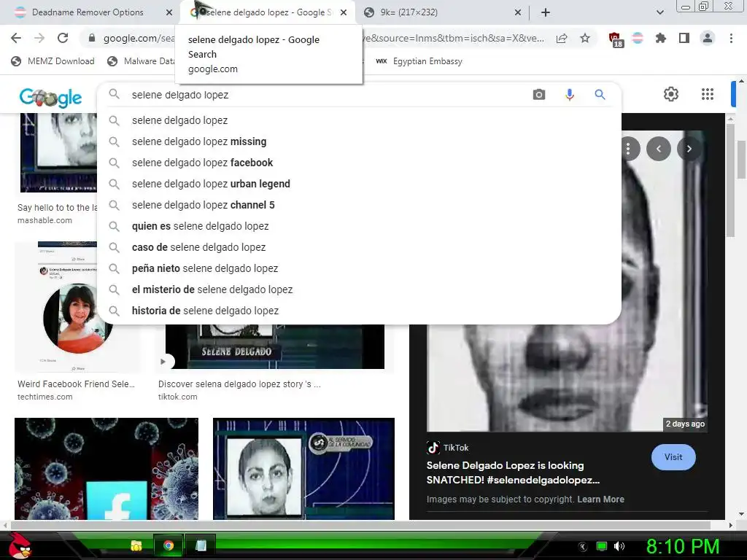Click the Visit button for TikTok result

coord(673,457)
